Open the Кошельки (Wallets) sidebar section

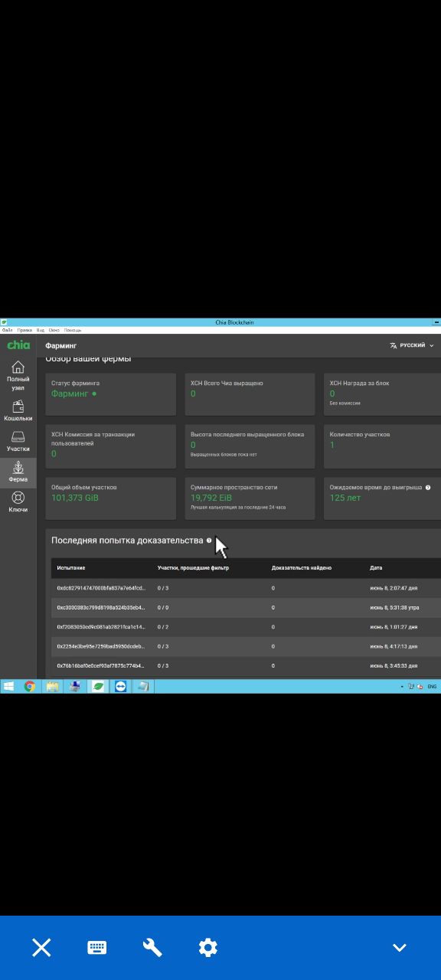pos(18,411)
